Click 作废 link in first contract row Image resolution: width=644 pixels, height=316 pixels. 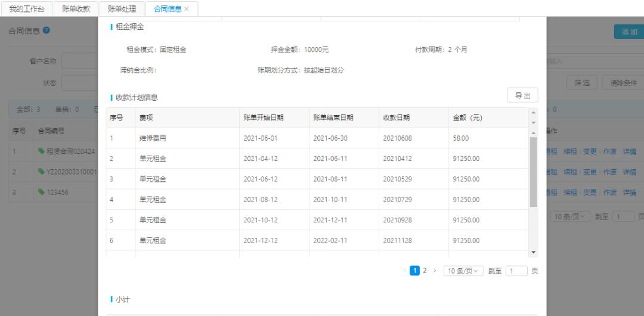[610, 151]
